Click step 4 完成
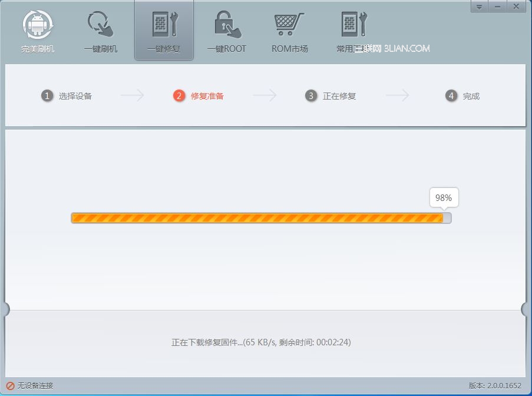The image size is (532, 396). pyautogui.click(x=462, y=96)
